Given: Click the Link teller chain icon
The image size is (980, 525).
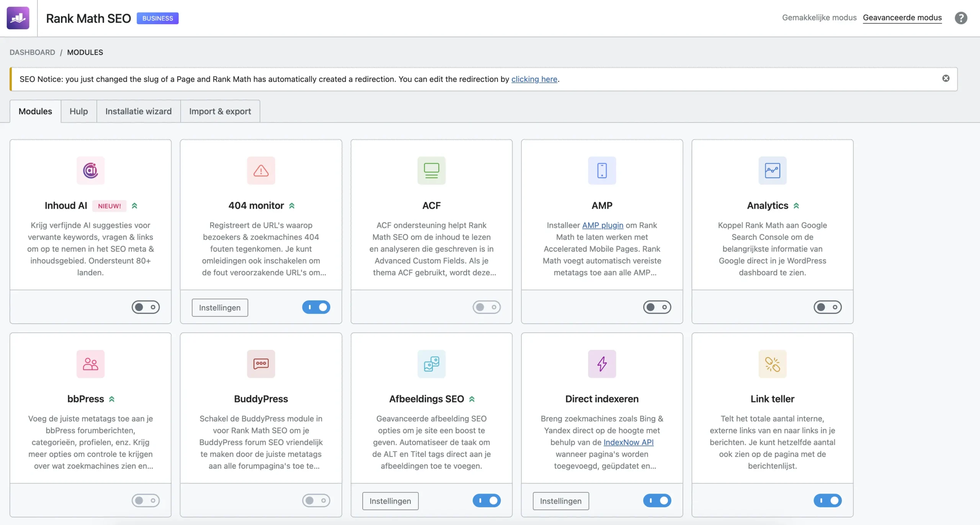Looking at the screenshot, I should pos(773,364).
